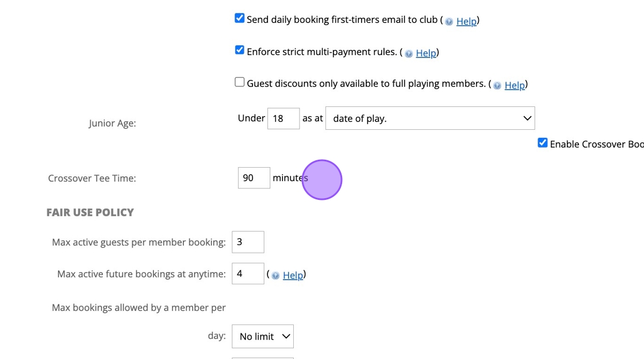Screen dimensions: 644x359
Task: Click the Fair Use Policy heading
Action: [90, 213]
